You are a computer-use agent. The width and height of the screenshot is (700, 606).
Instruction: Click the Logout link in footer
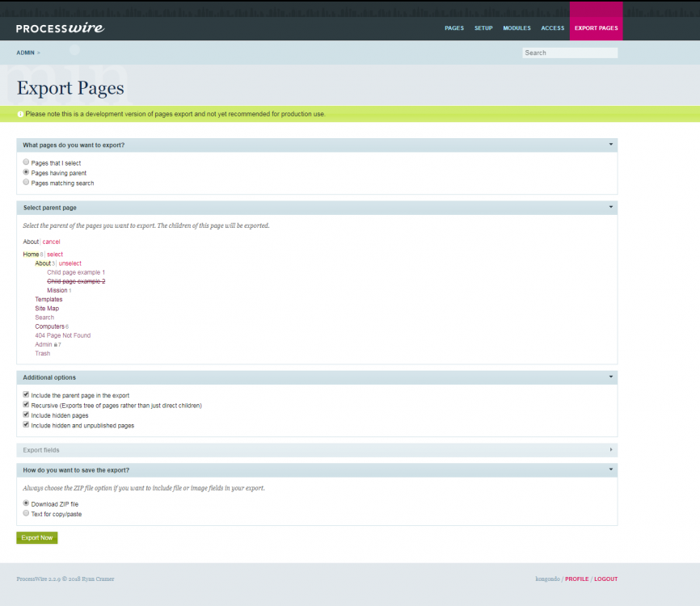605,579
